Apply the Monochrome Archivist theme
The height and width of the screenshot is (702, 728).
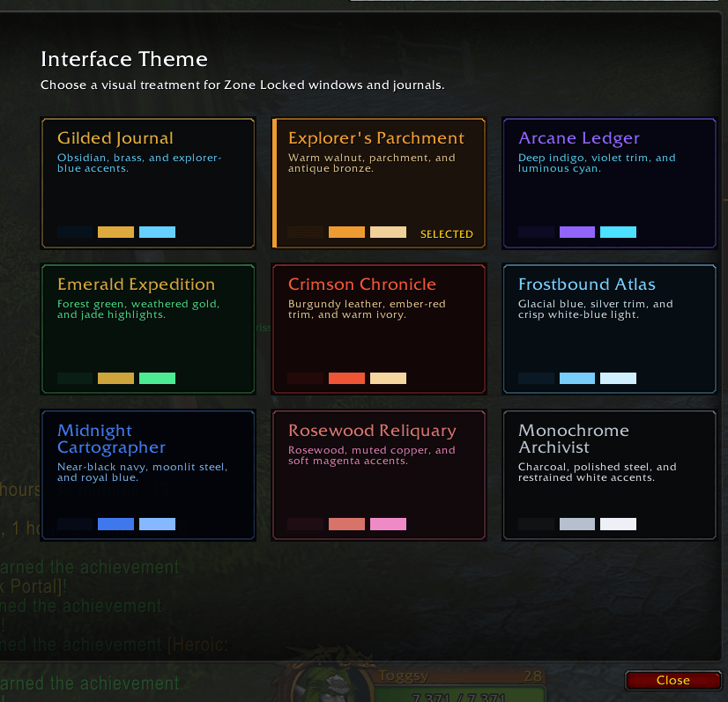(609, 475)
